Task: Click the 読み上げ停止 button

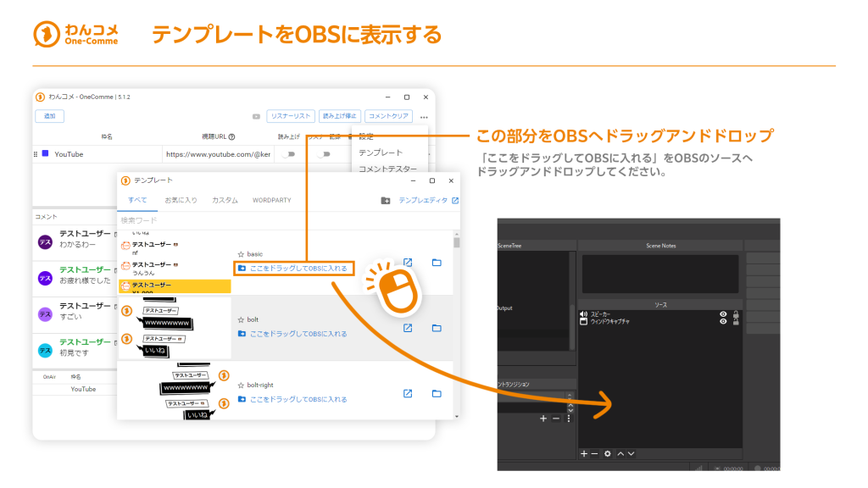Action: 339,116
